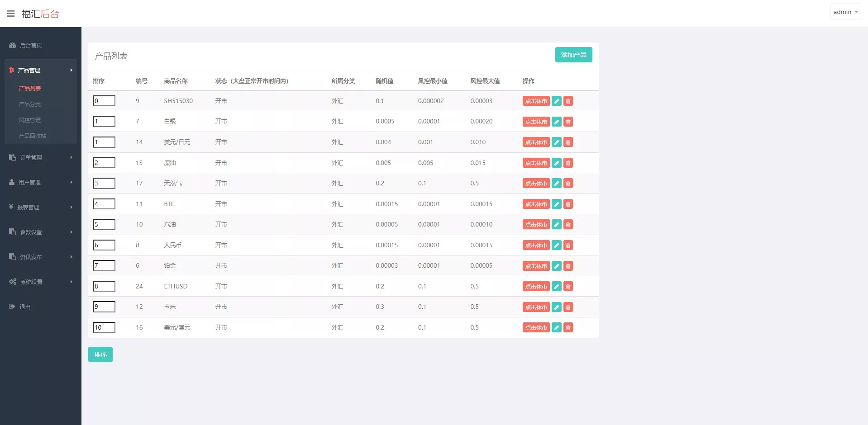Screen dimensions: 868x425
Task: Select the sort input field for BTC row
Action: click(104, 204)
